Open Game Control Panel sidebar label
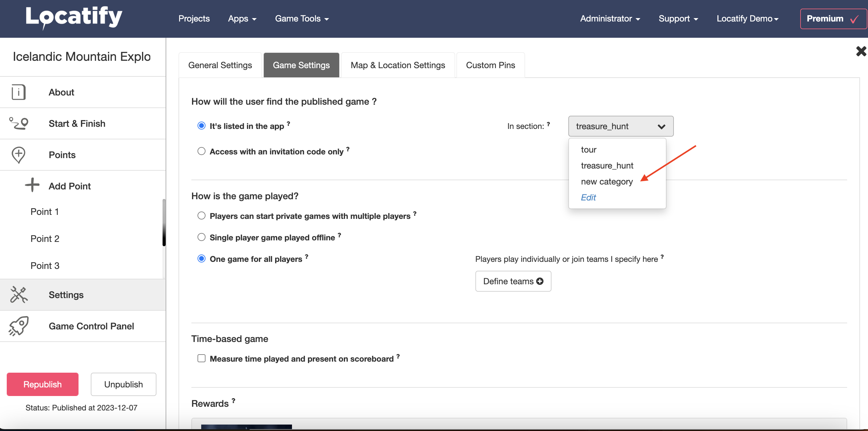Viewport: 868px width, 431px height. (91, 326)
